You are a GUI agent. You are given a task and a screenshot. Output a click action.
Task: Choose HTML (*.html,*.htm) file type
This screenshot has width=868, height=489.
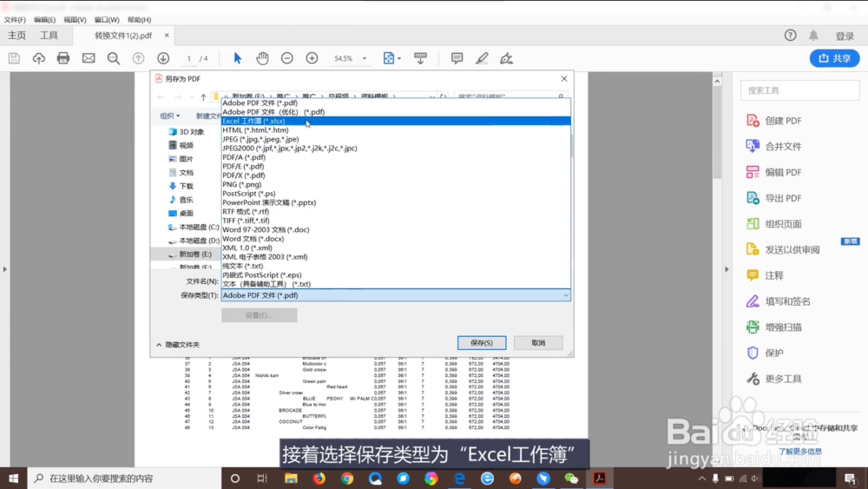[x=396, y=130]
